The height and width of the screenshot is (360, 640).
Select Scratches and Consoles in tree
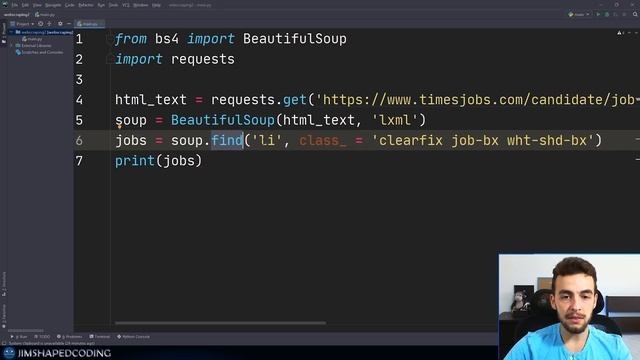tap(40, 52)
